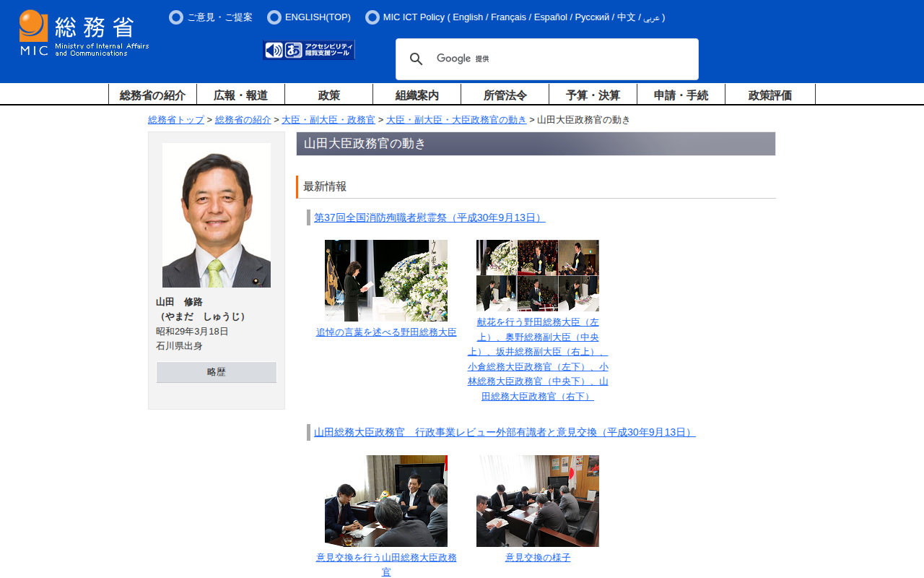Viewport: 924px width, 578px height.
Task: Click the 山田大臣政務官の動き page title
Action: pos(365,144)
